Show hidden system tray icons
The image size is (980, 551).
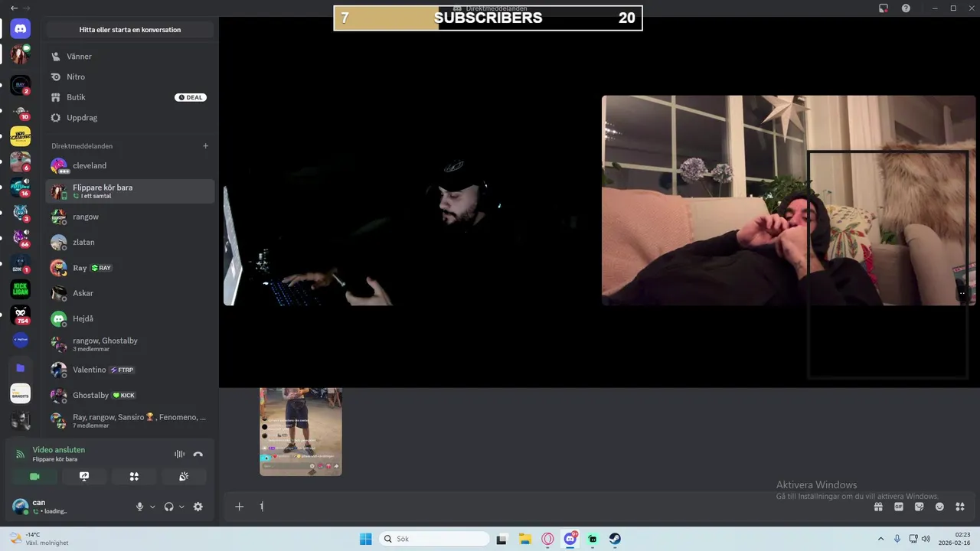click(x=880, y=539)
